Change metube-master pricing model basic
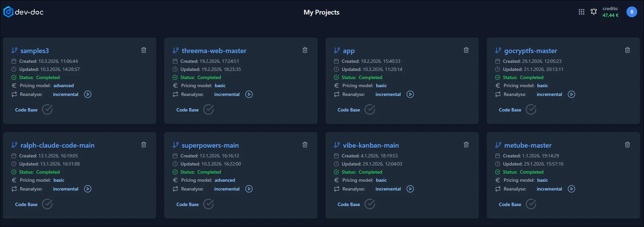The width and height of the screenshot is (644, 227). tap(542, 180)
